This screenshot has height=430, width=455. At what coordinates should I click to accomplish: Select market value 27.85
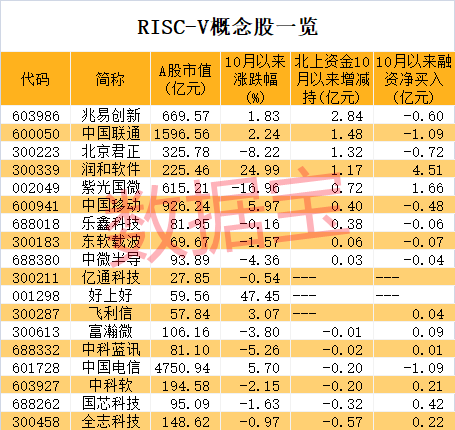[x=190, y=278]
